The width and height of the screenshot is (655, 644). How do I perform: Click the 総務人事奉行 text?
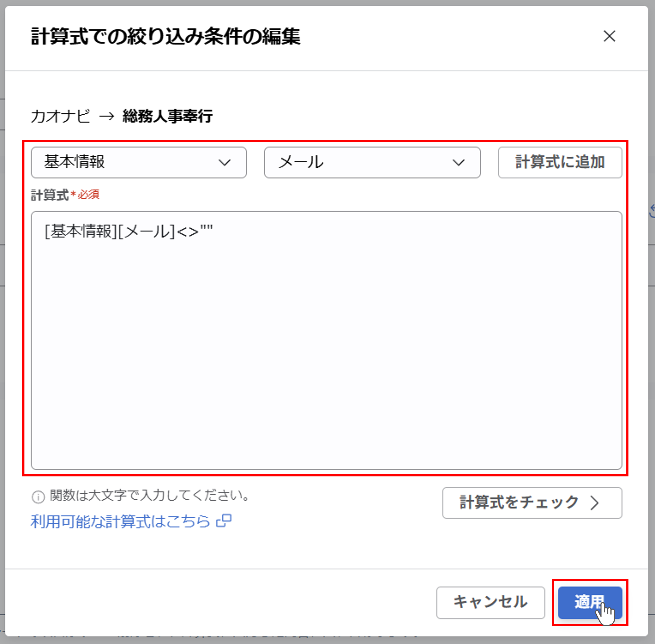(x=167, y=116)
